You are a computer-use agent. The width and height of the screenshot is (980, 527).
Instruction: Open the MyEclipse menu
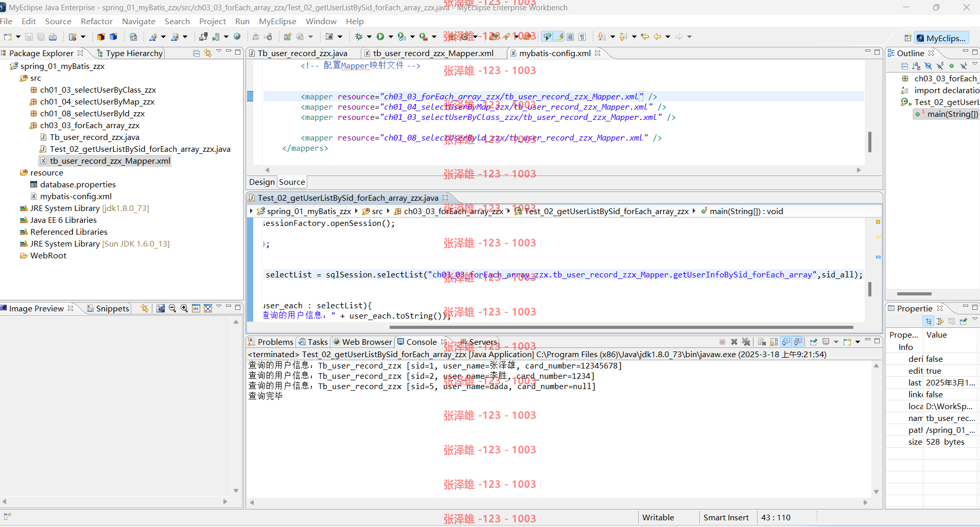(277, 21)
